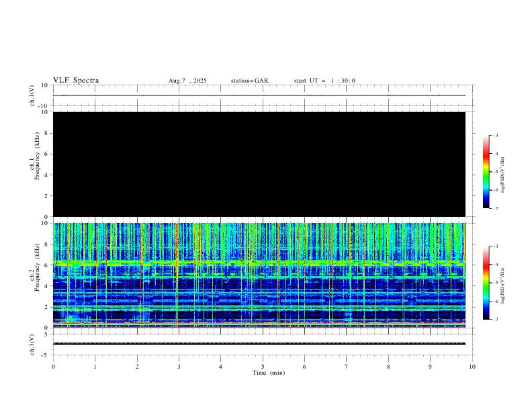Viewport: 532px width, 411px height.
Task: Click time-axis tick label "8"
Action: point(388,367)
